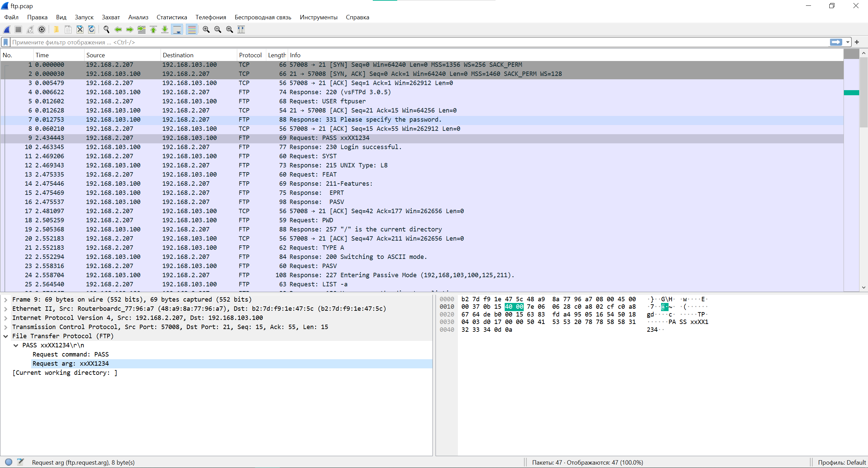
Task: Expand Frame 9 details tree
Action: [6, 300]
